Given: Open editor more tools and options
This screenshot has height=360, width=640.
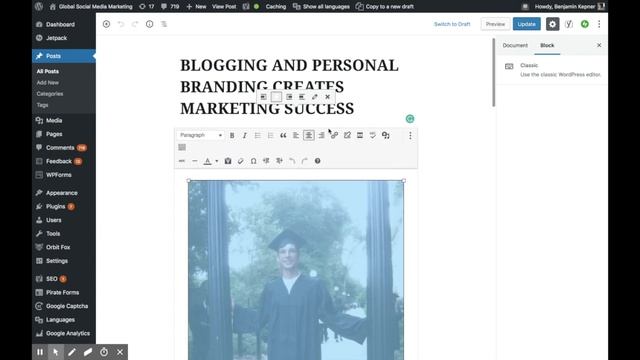Looking at the screenshot, I should point(599,24).
